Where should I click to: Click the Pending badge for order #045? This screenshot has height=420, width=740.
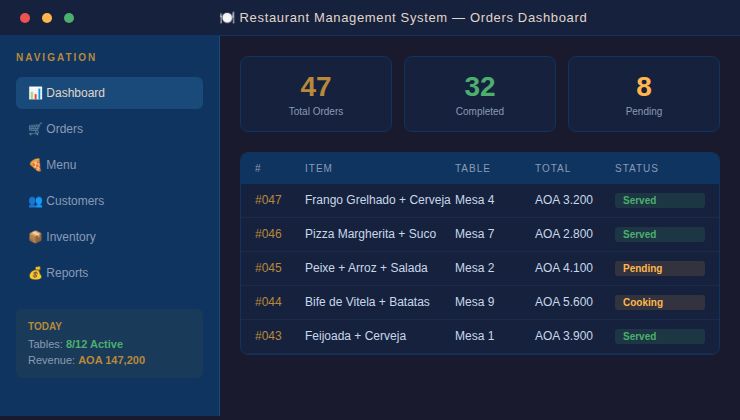(x=660, y=269)
